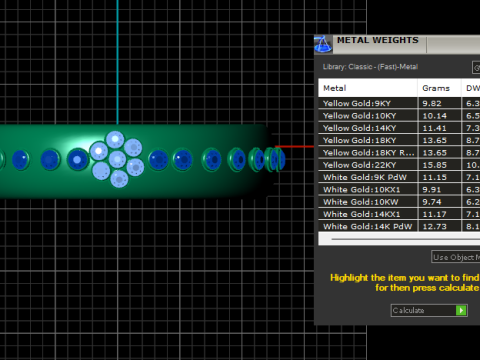Select the Yellow Gold:22KY row
This screenshot has height=360, width=480.
coord(399,165)
